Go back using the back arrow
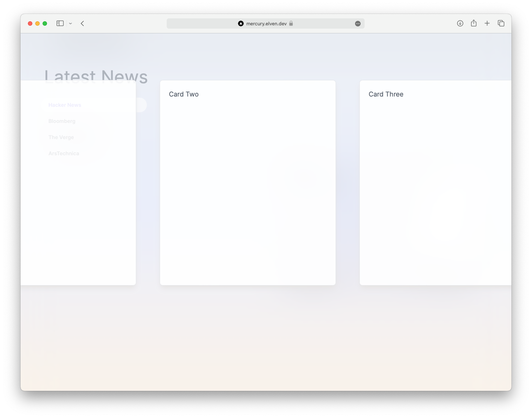The width and height of the screenshot is (532, 418). [83, 23]
